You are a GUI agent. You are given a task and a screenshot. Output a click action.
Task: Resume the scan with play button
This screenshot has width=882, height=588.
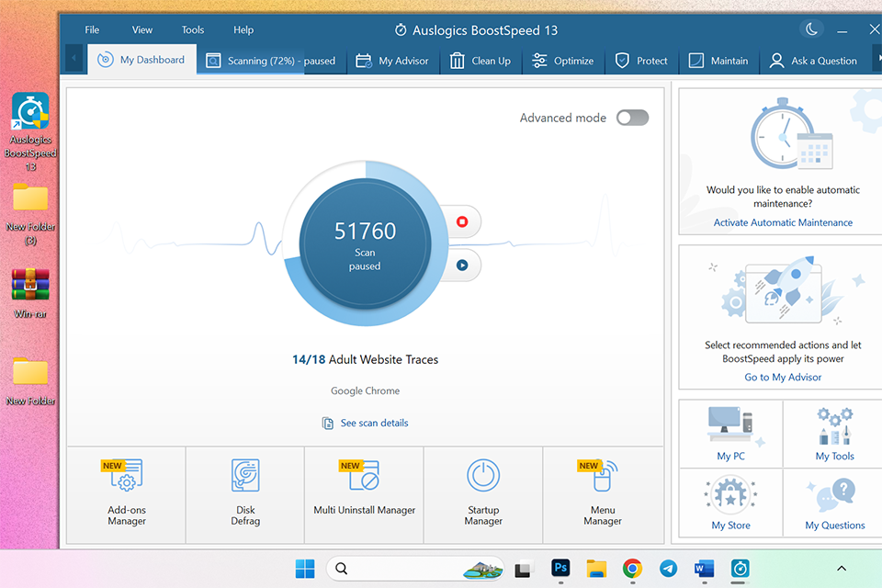coord(462,266)
